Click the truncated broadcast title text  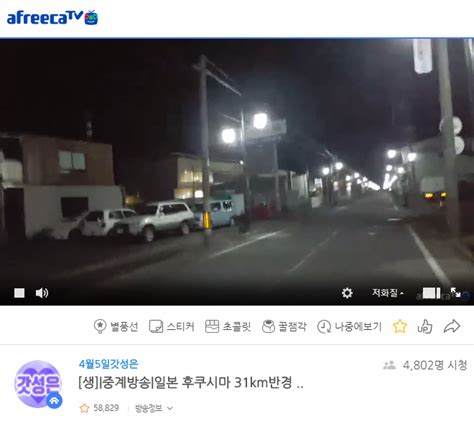191,382
